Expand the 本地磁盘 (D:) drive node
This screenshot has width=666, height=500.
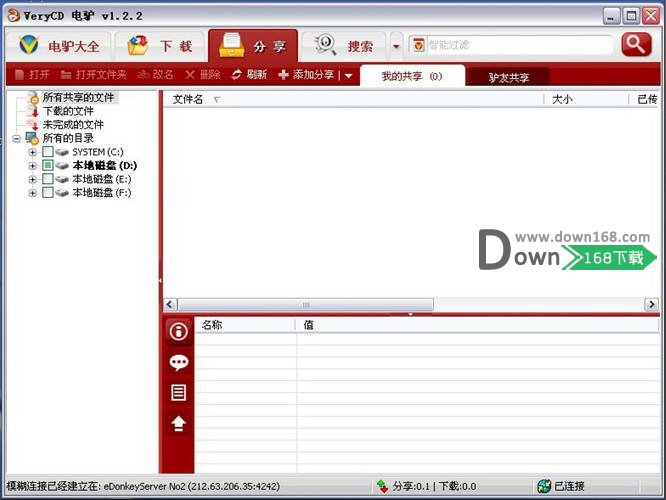(x=32, y=166)
